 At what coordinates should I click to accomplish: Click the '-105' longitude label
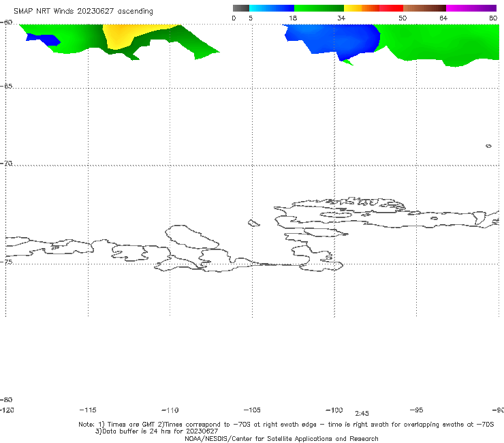pos(252,410)
